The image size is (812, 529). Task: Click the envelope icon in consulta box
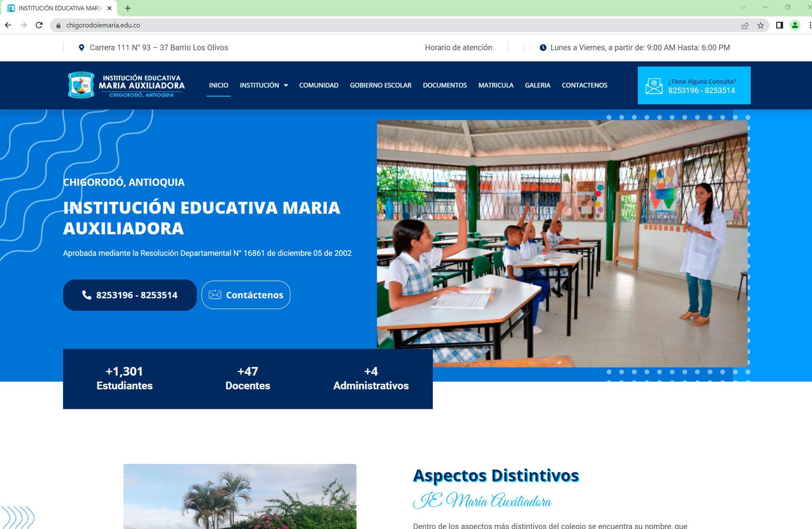click(654, 86)
